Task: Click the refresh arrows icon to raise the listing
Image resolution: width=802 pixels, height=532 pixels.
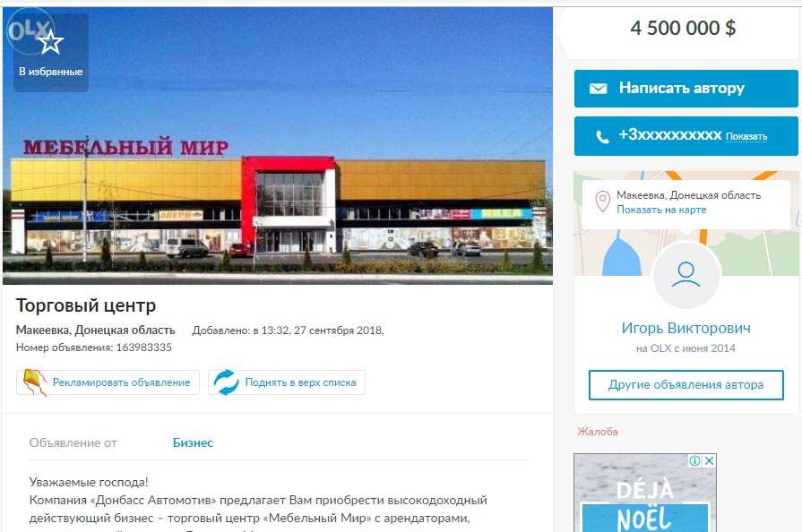Action: coord(226,382)
